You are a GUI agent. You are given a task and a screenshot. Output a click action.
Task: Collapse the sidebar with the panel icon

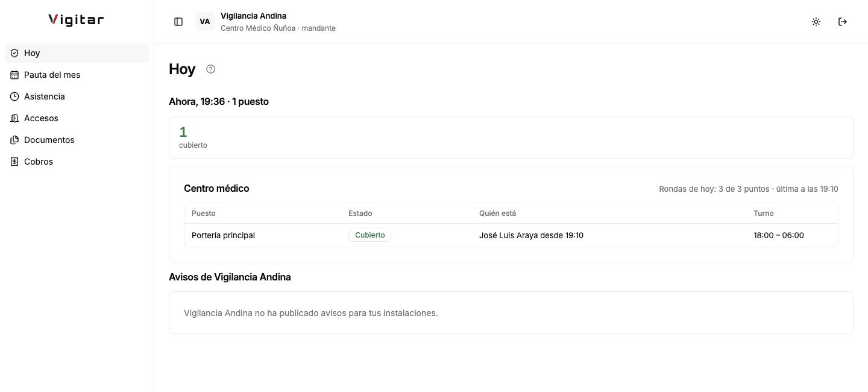178,22
